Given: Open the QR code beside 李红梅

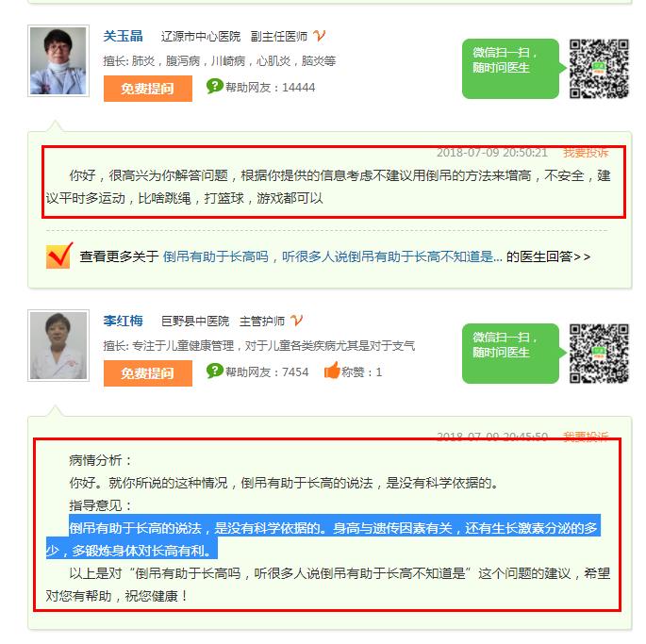Looking at the screenshot, I should tap(599, 354).
